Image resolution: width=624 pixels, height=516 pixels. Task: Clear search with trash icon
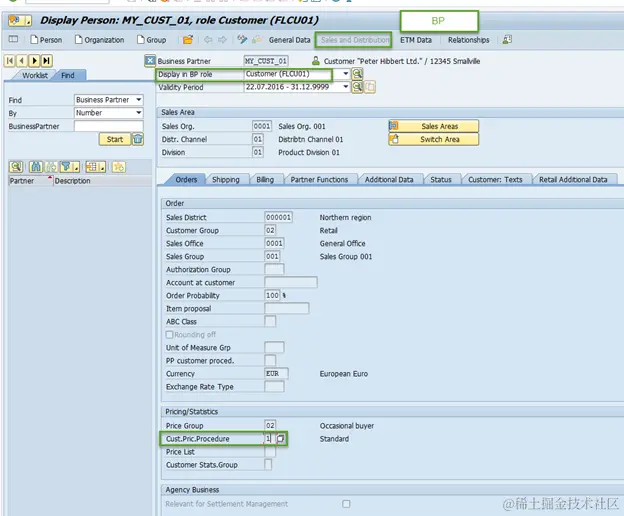pyautogui.click(x=138, y=139)
